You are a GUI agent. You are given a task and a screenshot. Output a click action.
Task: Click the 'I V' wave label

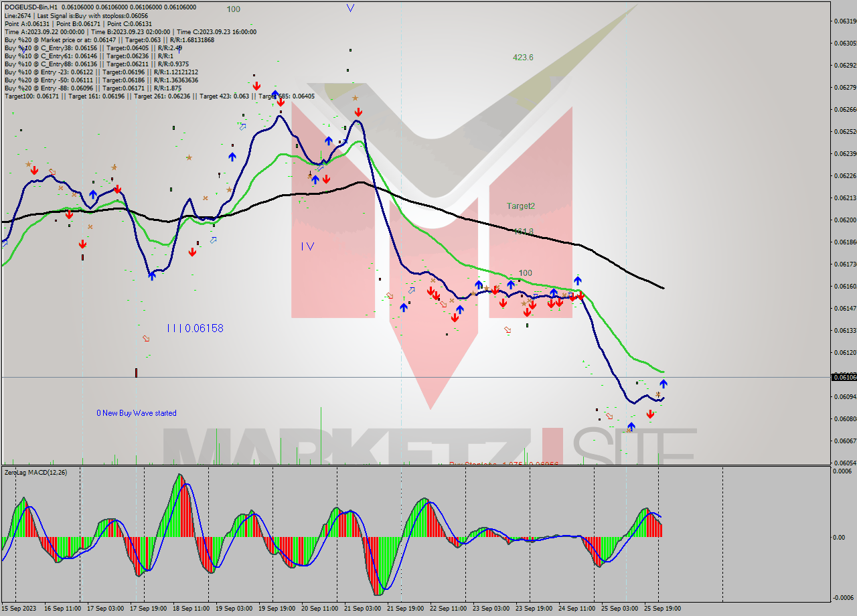tap(307, 246)
